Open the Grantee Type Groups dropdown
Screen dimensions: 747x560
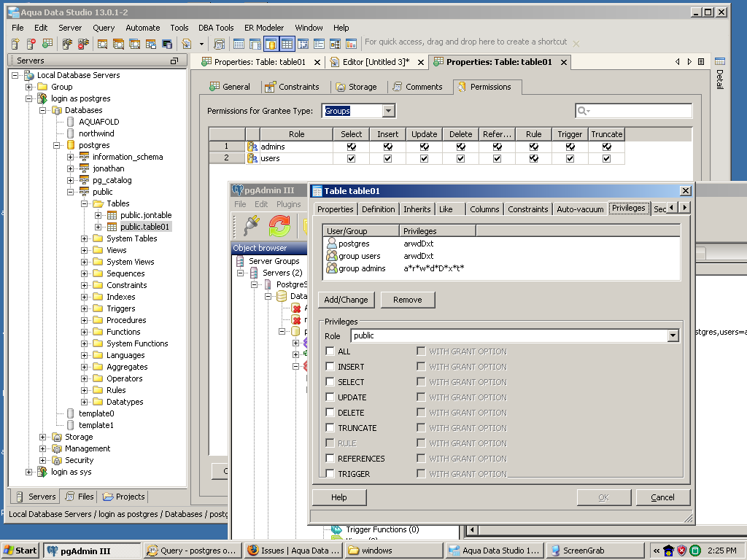pos(388,111)
